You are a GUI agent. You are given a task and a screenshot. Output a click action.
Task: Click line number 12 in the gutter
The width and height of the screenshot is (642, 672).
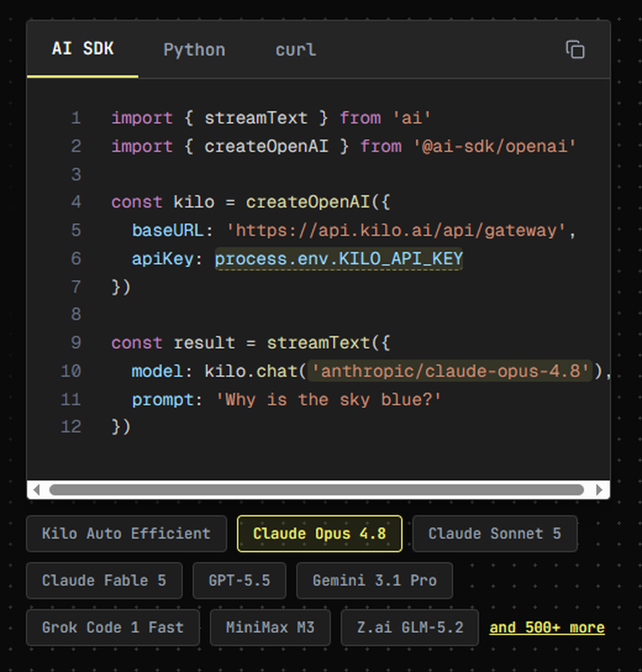(71, 427)
